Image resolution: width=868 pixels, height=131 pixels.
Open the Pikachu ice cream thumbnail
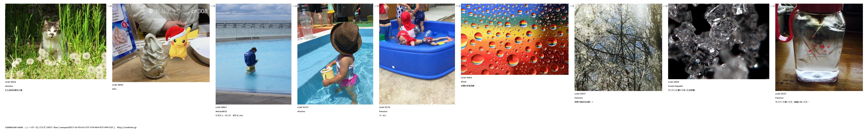161,43
